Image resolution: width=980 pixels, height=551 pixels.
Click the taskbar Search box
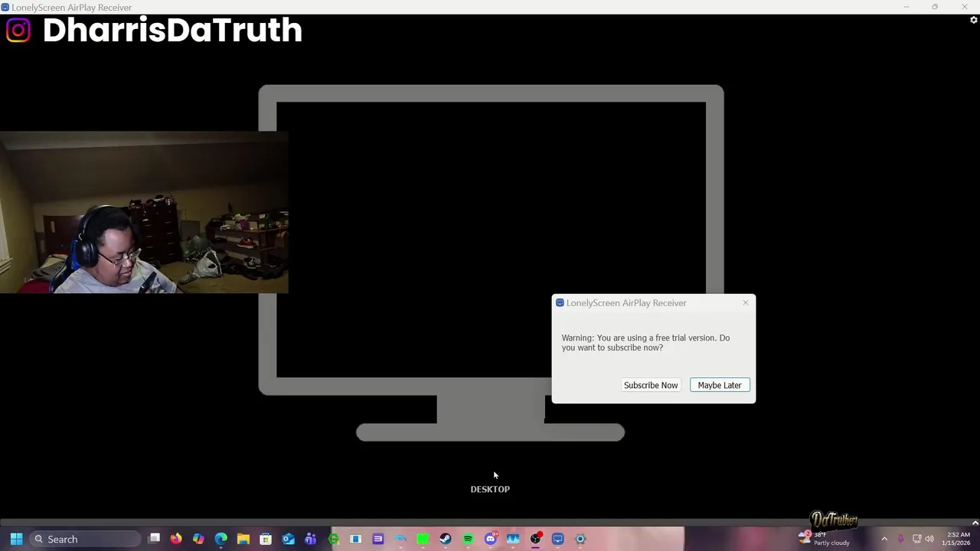click(86, 539)
